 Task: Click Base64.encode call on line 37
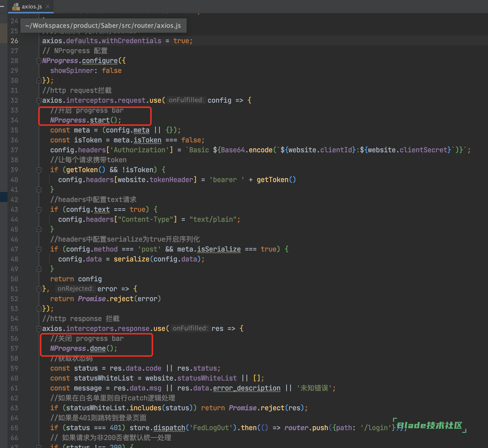coord(247,150)
